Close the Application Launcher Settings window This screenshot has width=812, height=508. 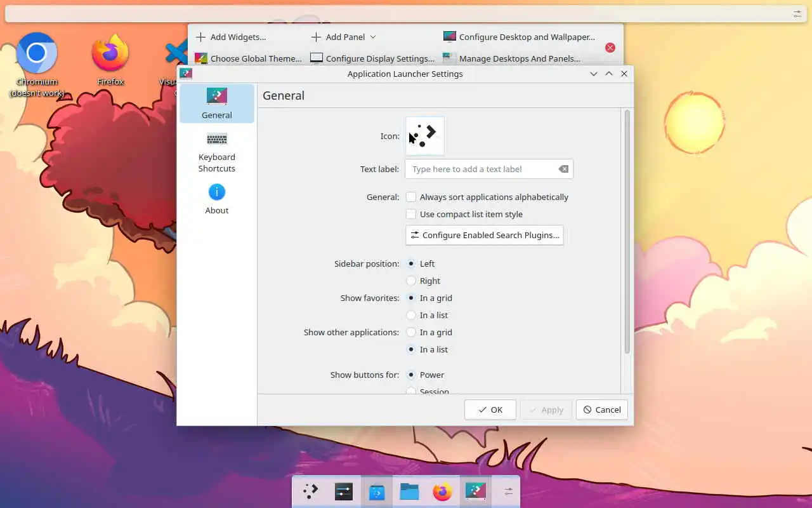(624, 74)
